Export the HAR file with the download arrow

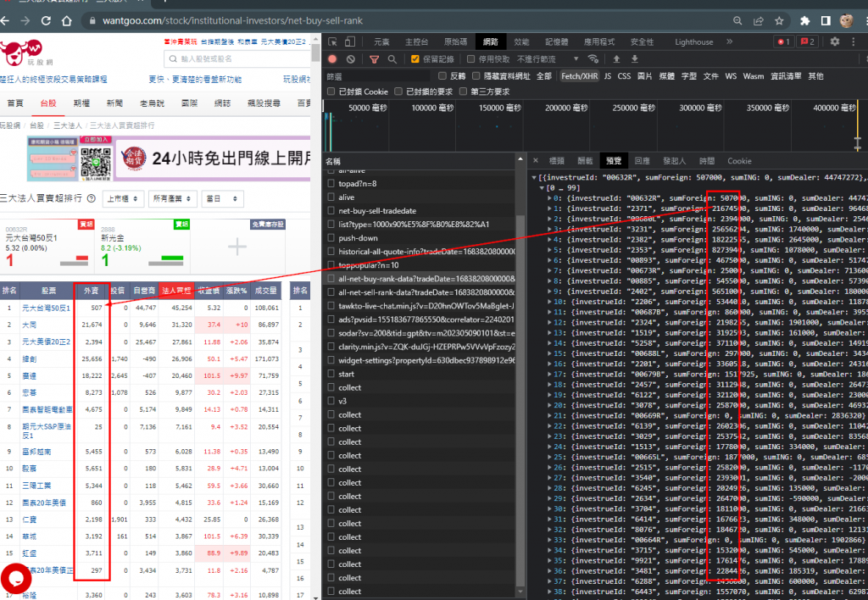[x=634, y=58]
